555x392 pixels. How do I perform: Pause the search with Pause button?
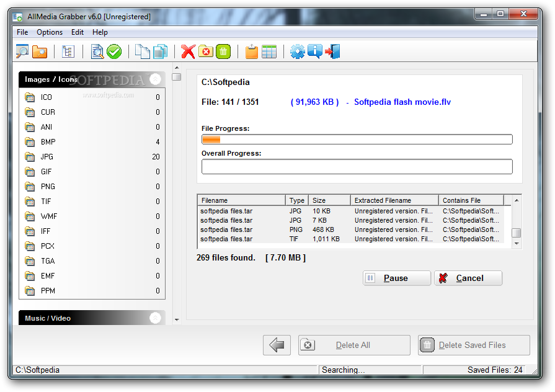396,278
